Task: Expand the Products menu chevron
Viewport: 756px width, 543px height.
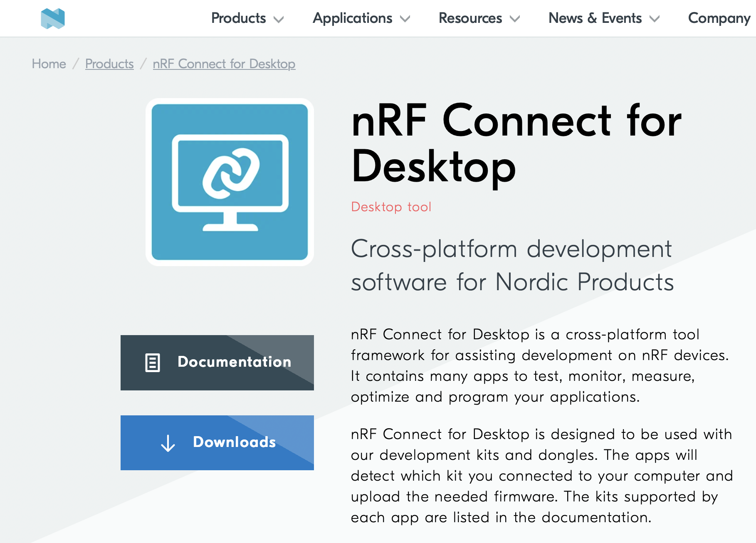Action: click(x=279, y=19)
